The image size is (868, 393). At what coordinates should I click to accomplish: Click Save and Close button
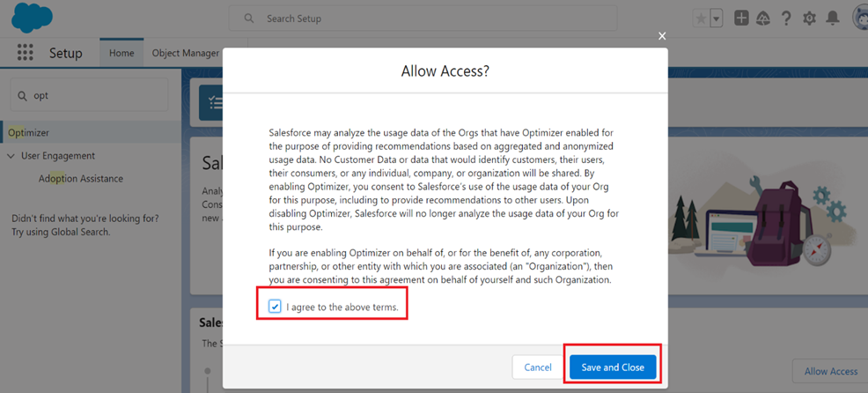613,367
